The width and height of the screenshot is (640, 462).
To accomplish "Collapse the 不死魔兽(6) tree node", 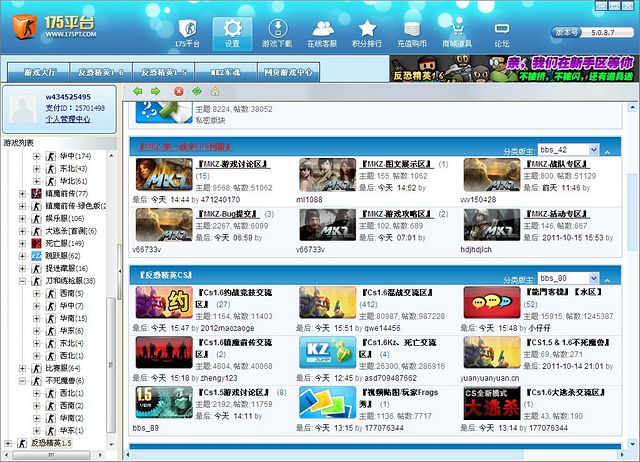I will (22, 380).
